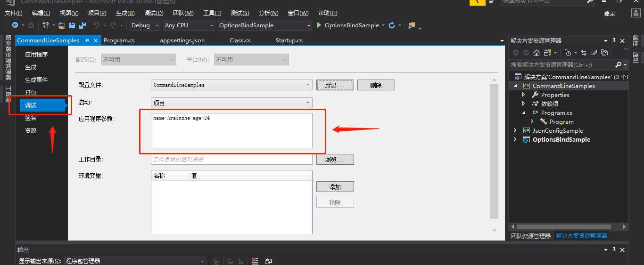The height and width of the screenshot is (265, 644).
Task: Switch to the Program.cs tab
Action: pos(119,40)
